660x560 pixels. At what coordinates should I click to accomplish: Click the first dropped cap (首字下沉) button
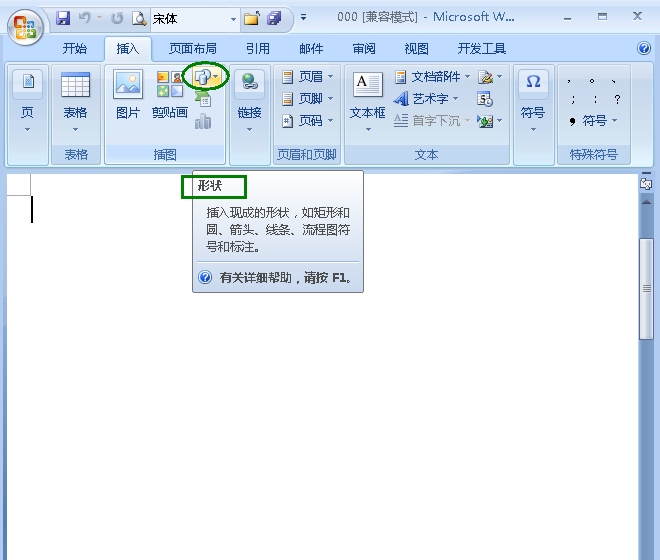coord(431,121)
